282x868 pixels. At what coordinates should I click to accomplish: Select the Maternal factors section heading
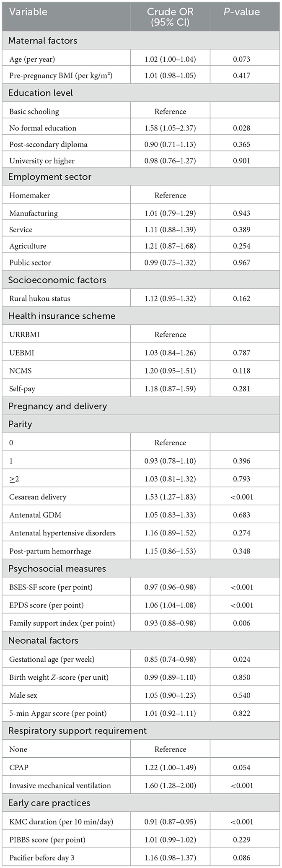pos(43,41)
